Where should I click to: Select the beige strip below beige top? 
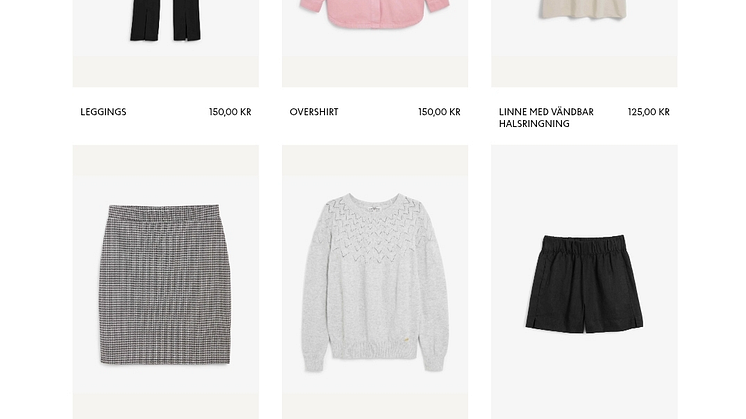point(584,71)
